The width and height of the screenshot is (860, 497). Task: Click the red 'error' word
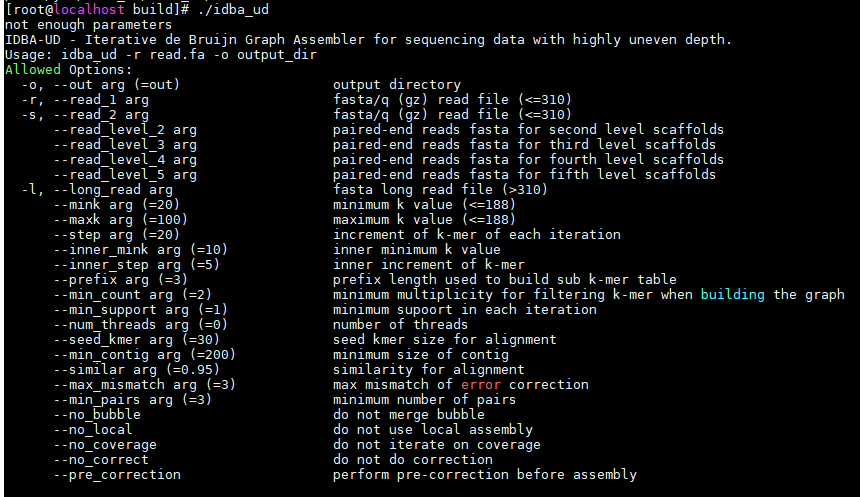click(480, 385)
